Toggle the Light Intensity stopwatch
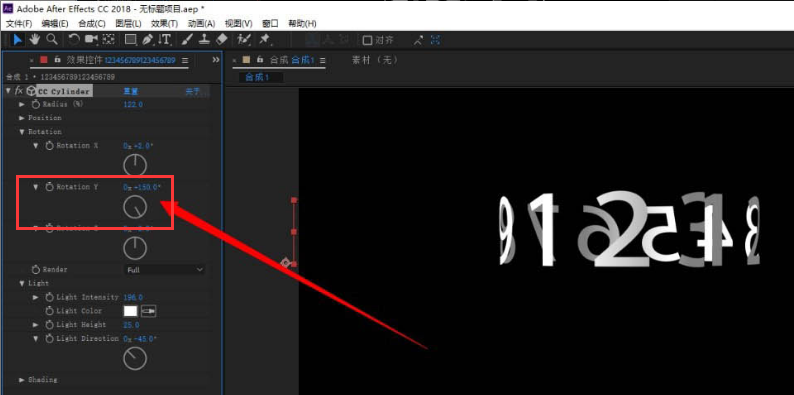This screenshot has width=794, height=395. click(49, 297)
